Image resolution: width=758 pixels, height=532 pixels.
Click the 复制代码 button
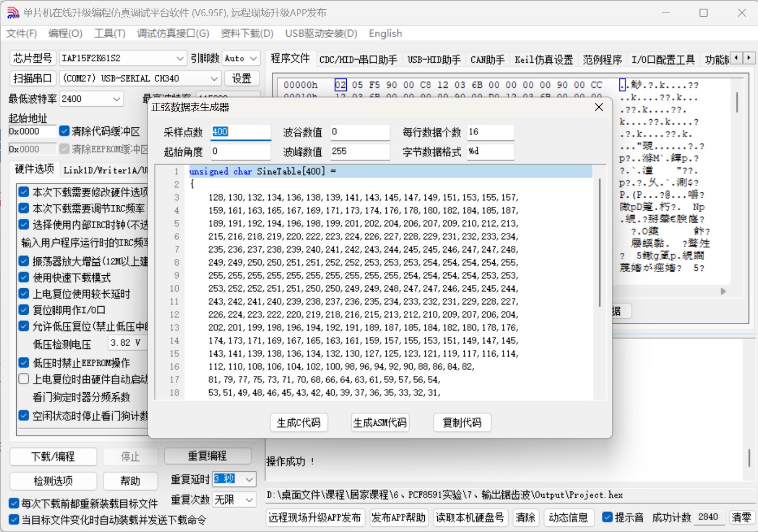coord(462,423)
